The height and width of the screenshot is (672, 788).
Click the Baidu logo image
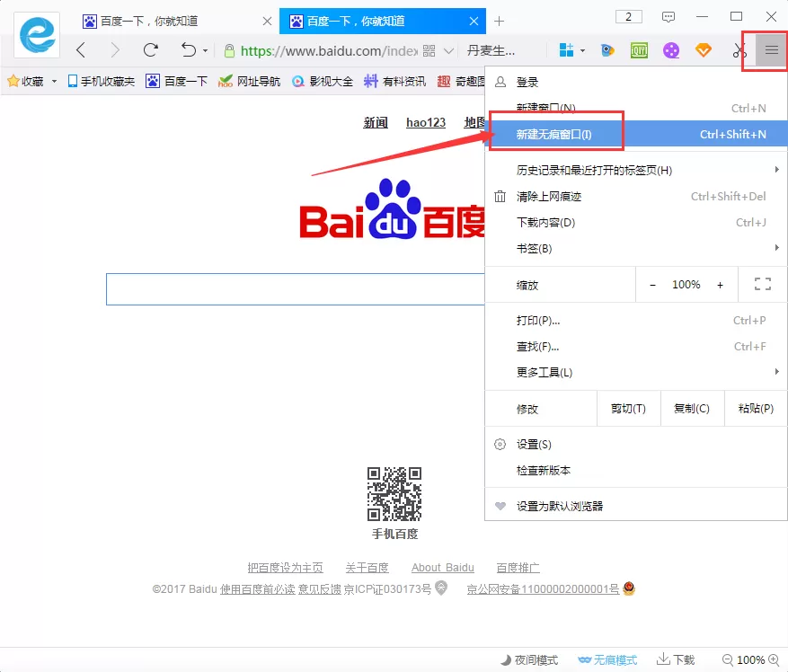pos(393,209)
